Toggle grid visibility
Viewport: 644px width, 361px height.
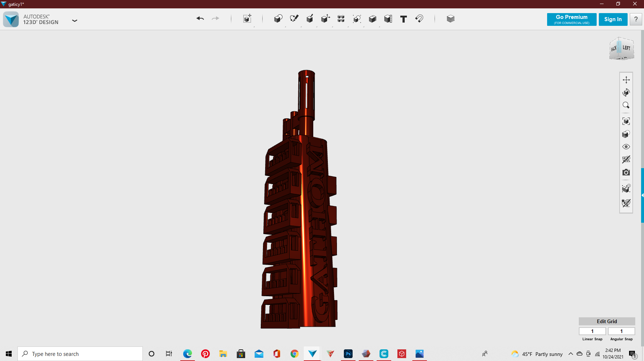626,159
